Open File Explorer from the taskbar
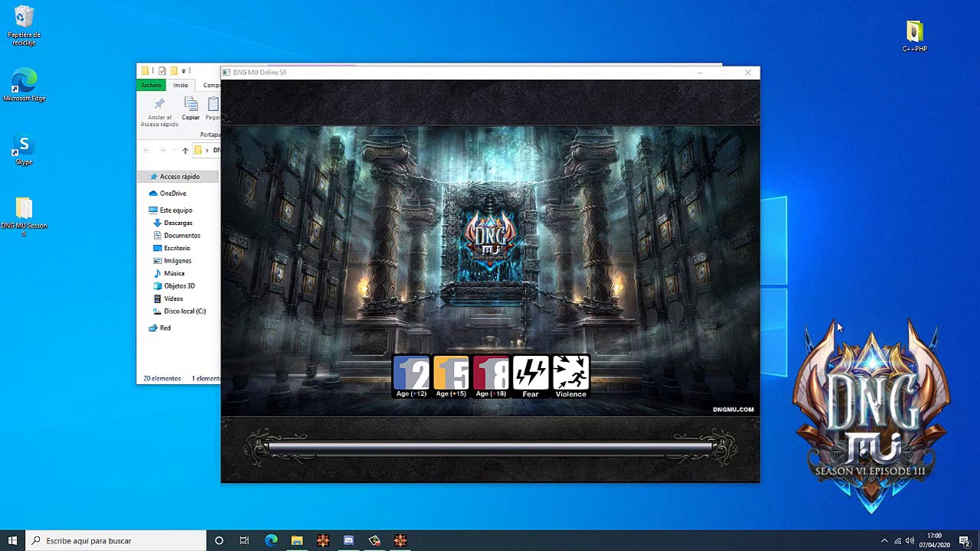The height and width of the screenshot is (551, 980). pos(297,540)
